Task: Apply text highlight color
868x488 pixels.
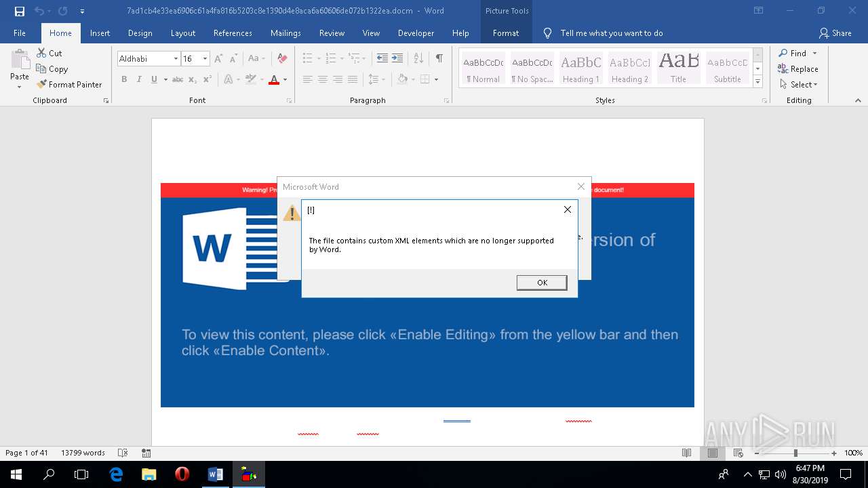Action: (251, 79)
